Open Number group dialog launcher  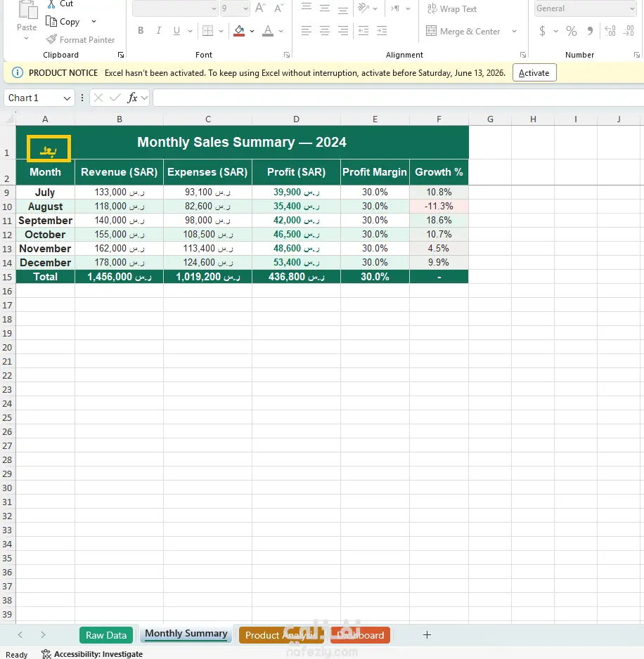637,55
